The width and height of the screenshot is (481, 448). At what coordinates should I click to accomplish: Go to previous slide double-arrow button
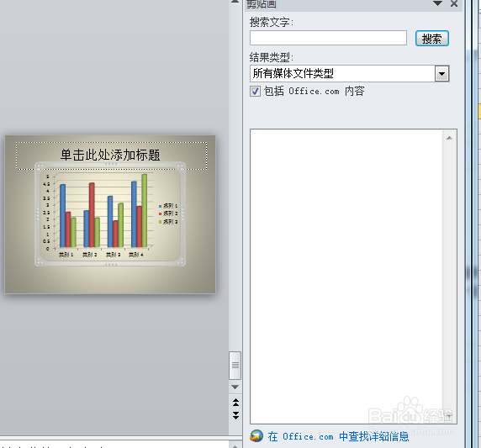coord(235,403)
